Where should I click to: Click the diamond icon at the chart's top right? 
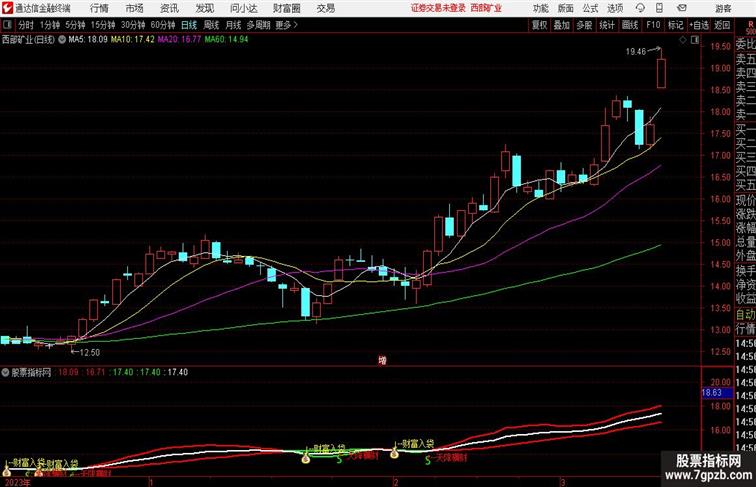click(x=683, y=40)
